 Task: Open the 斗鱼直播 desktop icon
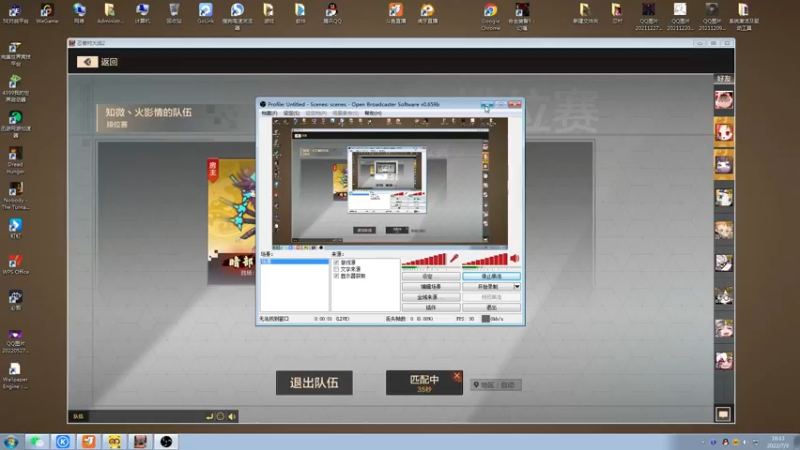pyautogui.click(x=396, y=14)
